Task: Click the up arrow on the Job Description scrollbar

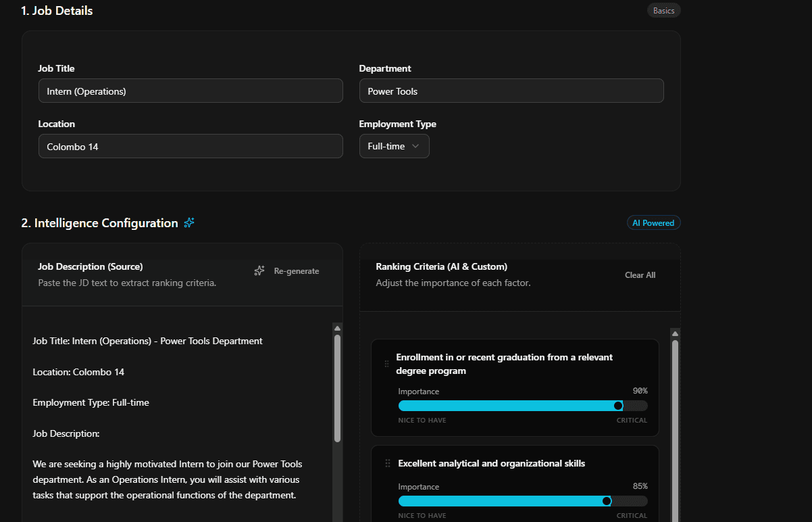Action: click(337, 327)
